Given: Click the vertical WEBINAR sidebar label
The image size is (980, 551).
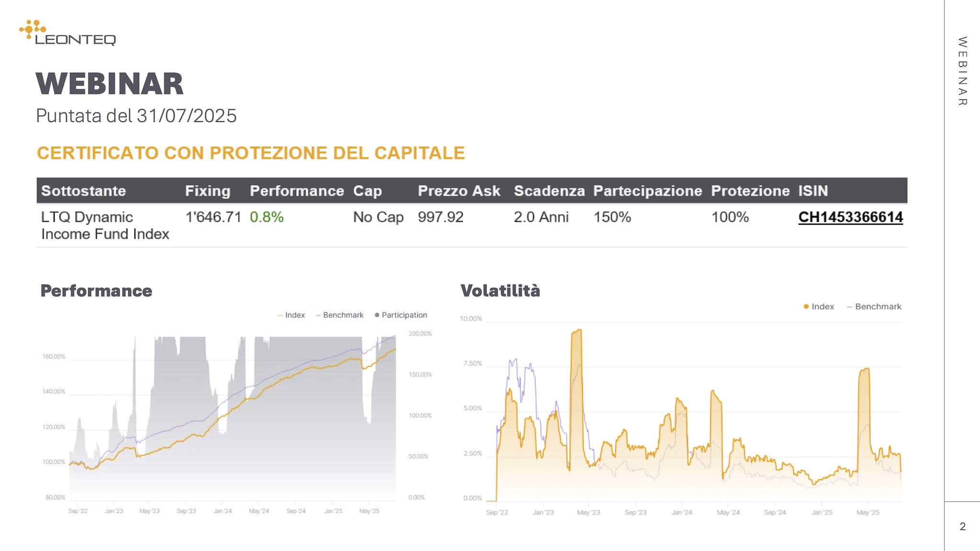Looking at the screenshot, I should click(962, 71).
